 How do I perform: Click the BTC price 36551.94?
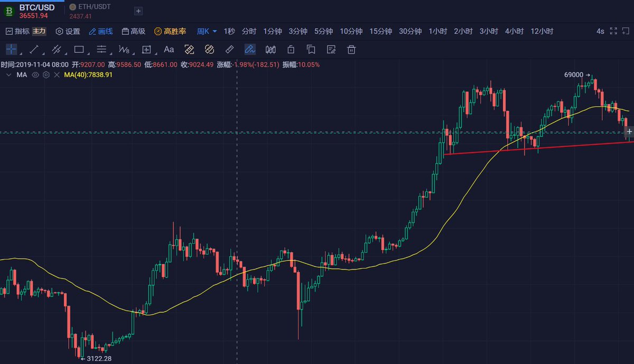coord(34,16)
